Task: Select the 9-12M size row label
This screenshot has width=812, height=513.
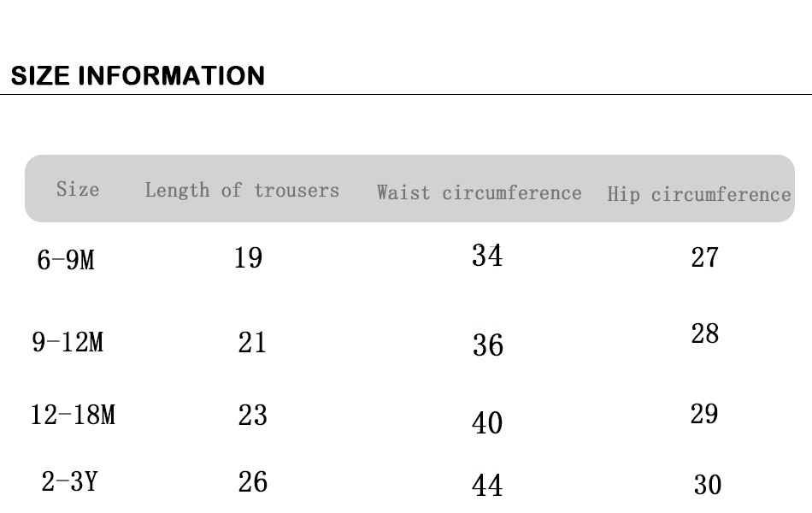Action: tap(68, 343)
